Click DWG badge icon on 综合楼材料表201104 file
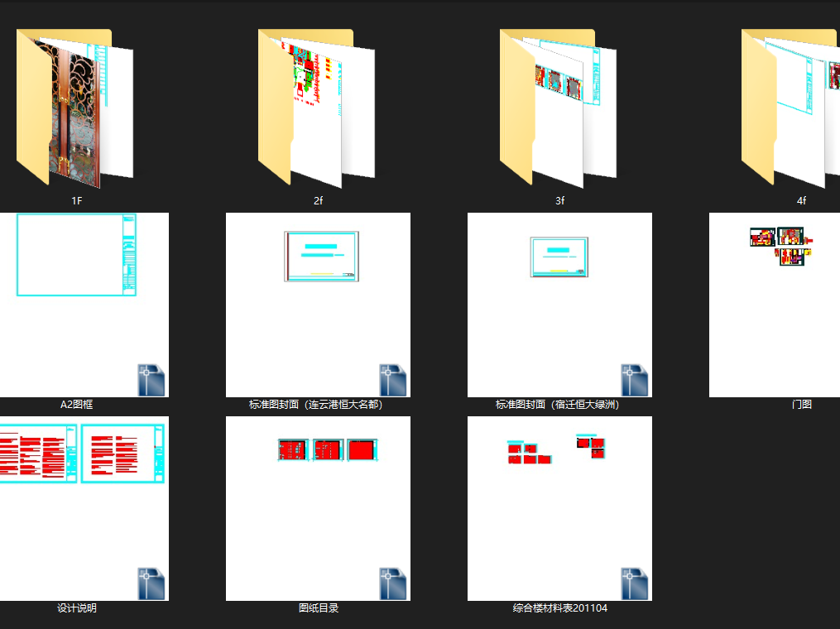840x629 pixels. [x=634, y=583]
